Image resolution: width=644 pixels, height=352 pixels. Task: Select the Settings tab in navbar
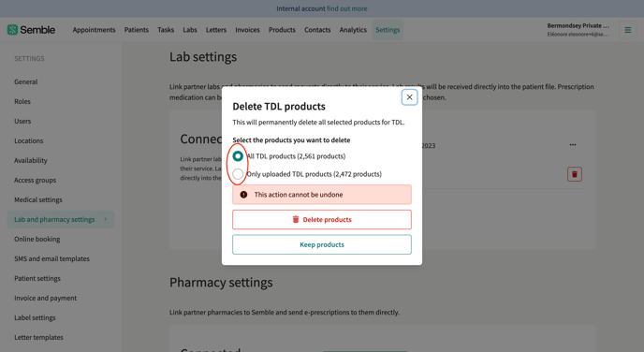click(388, 30)
